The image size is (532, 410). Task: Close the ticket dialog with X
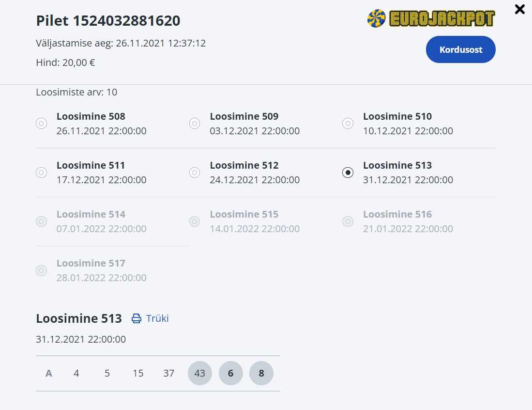[x=519, y=9]
